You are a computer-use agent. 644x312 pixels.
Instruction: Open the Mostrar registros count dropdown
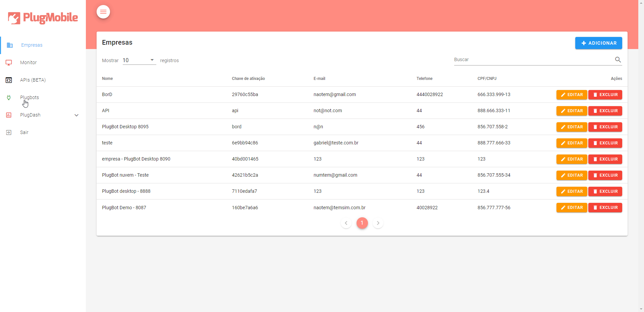pyautogui.click(x=139, y=60)
